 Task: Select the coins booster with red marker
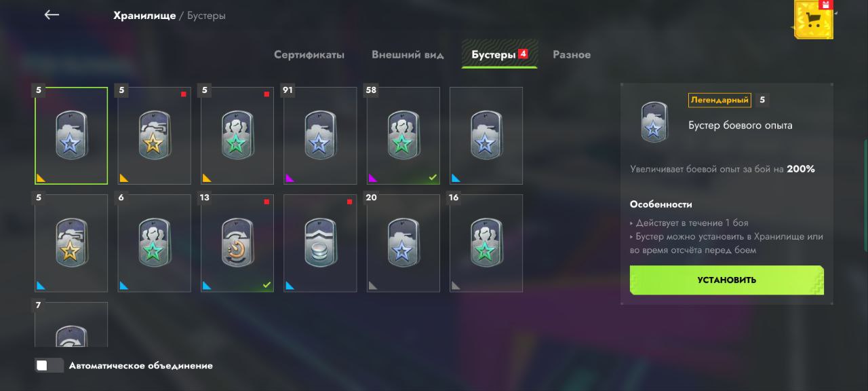[320, 243]
